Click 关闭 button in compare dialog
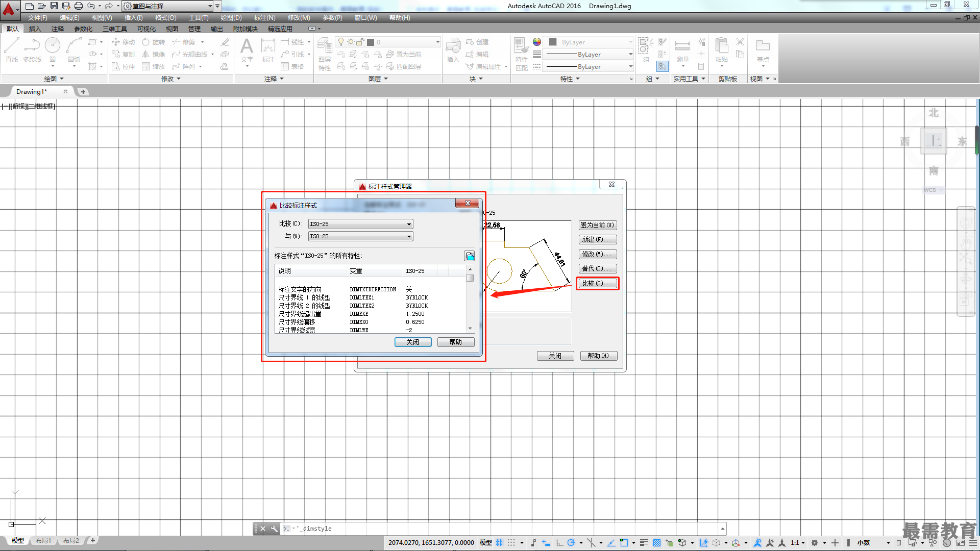Viewport: 980px width, 551px height. (413, 342)
